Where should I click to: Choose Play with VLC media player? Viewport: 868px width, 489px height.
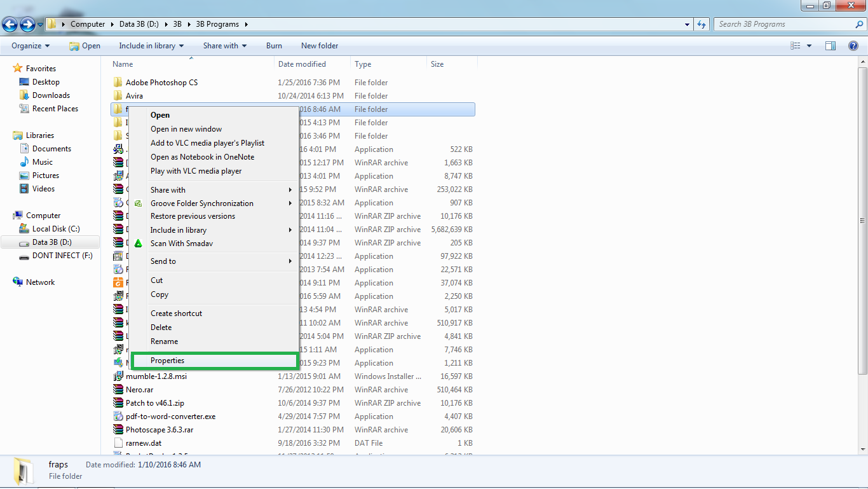tap(215, 171)
